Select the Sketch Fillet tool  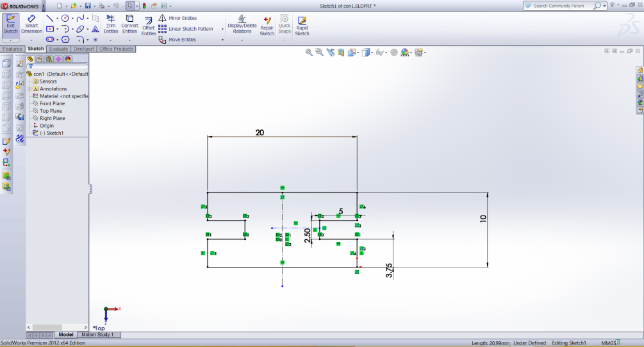(81, 40)
